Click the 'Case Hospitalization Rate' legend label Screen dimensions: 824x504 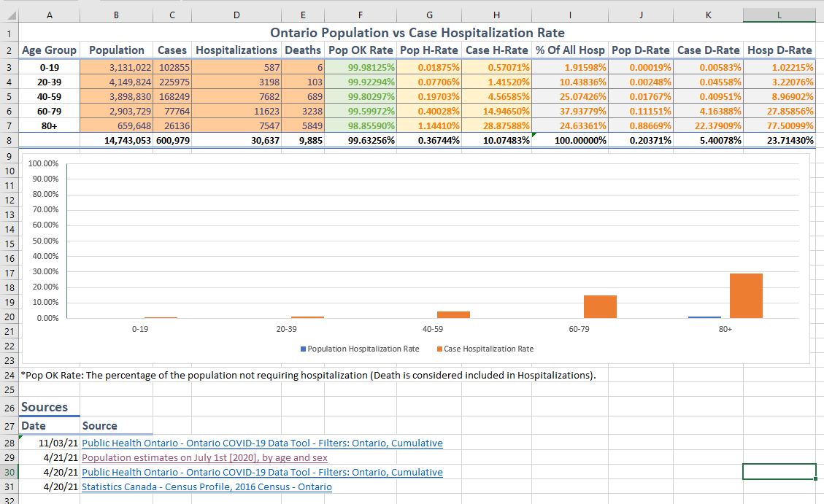(489, 349)
